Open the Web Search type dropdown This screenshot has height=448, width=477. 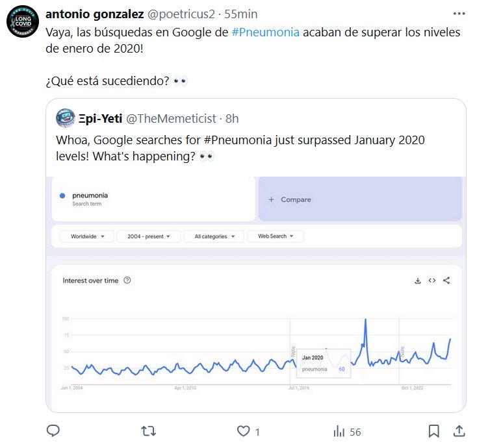click(276, 236)
